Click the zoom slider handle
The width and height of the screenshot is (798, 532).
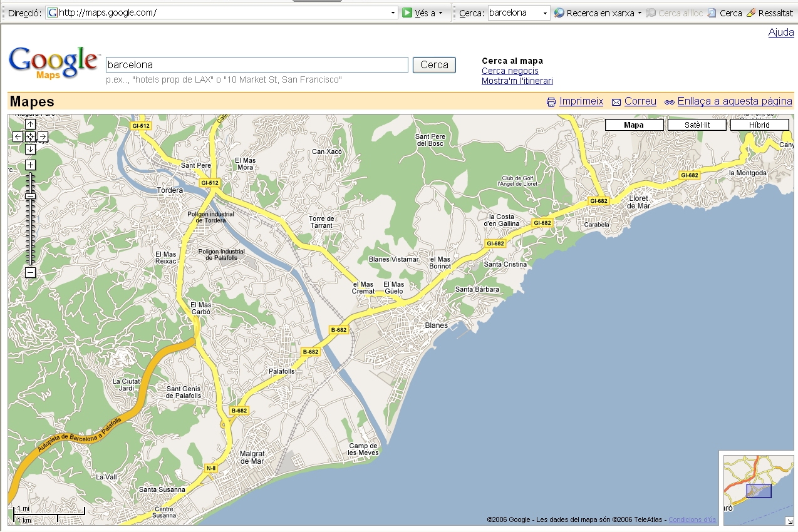click(30, 197)
